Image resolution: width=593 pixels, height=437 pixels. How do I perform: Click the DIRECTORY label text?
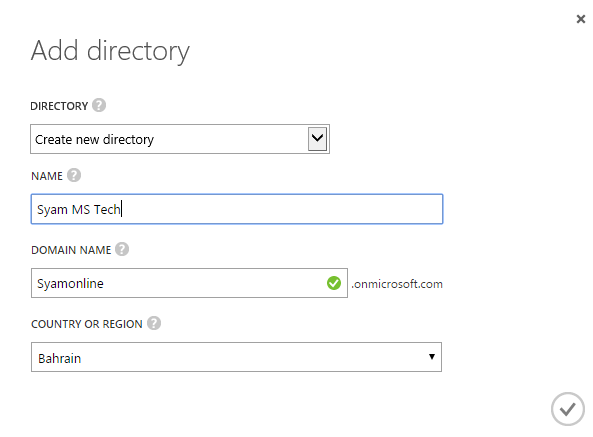pos(59,106)
